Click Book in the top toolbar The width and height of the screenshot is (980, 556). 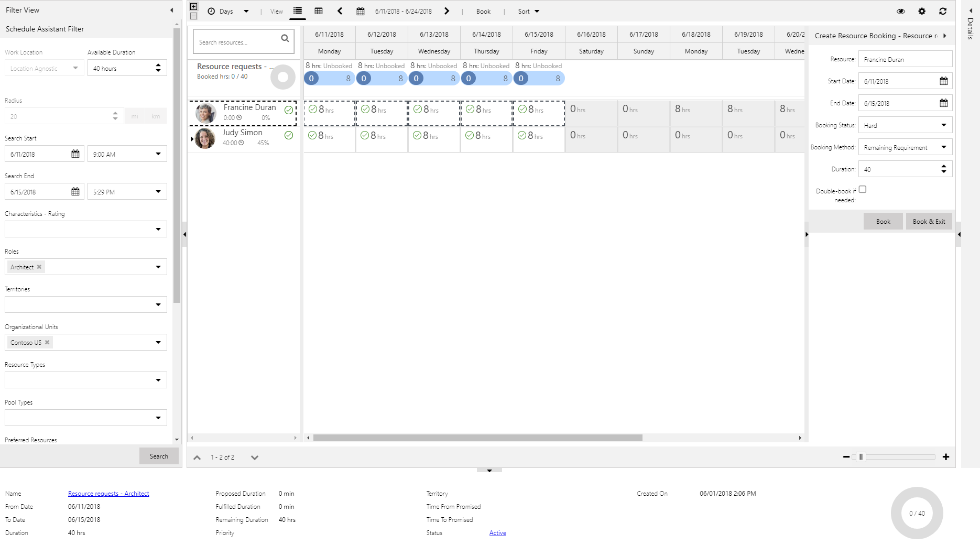tap(483, 11)
